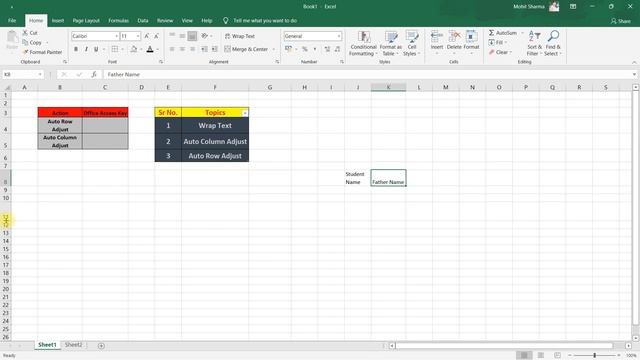Apply fill color with the paint bucket
The width and height of the screenshot is (640, 360).
[133, 49]
